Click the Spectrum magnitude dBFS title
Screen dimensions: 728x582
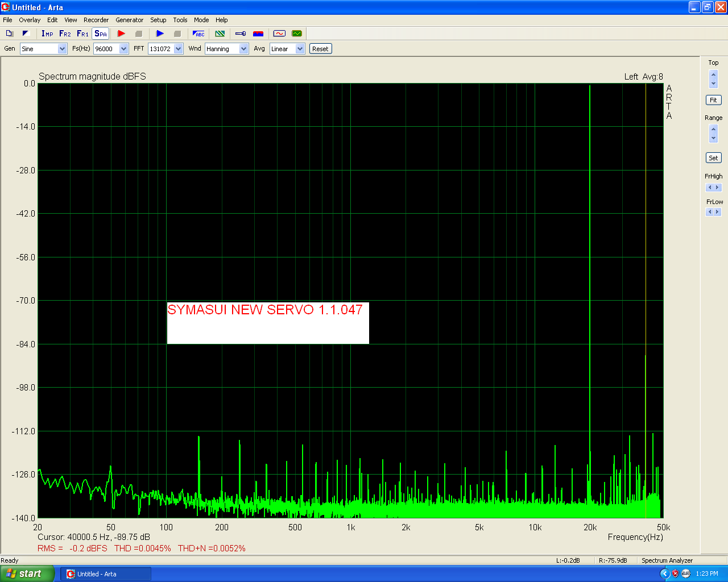[92, 76]
